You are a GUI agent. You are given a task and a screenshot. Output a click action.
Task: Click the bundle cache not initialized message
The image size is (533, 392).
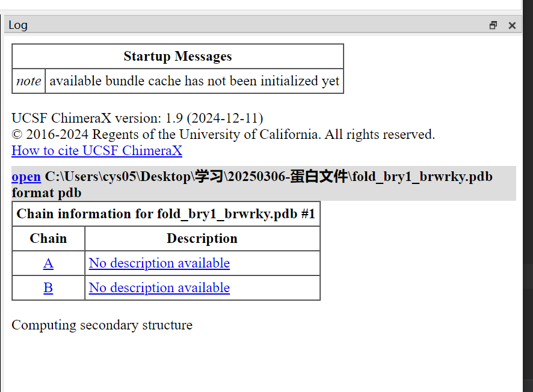(x=194, y=81)
